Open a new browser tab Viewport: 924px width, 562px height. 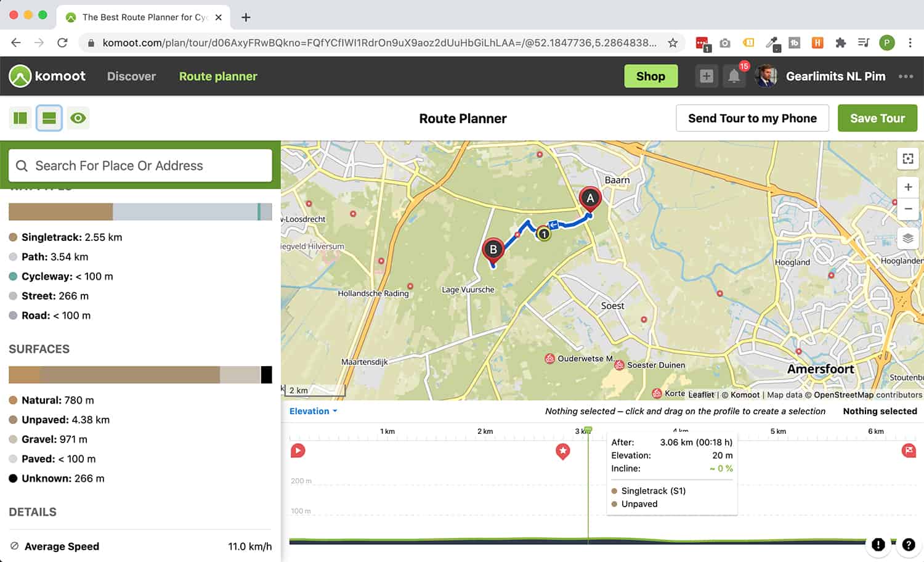click(x=246, y=17)
